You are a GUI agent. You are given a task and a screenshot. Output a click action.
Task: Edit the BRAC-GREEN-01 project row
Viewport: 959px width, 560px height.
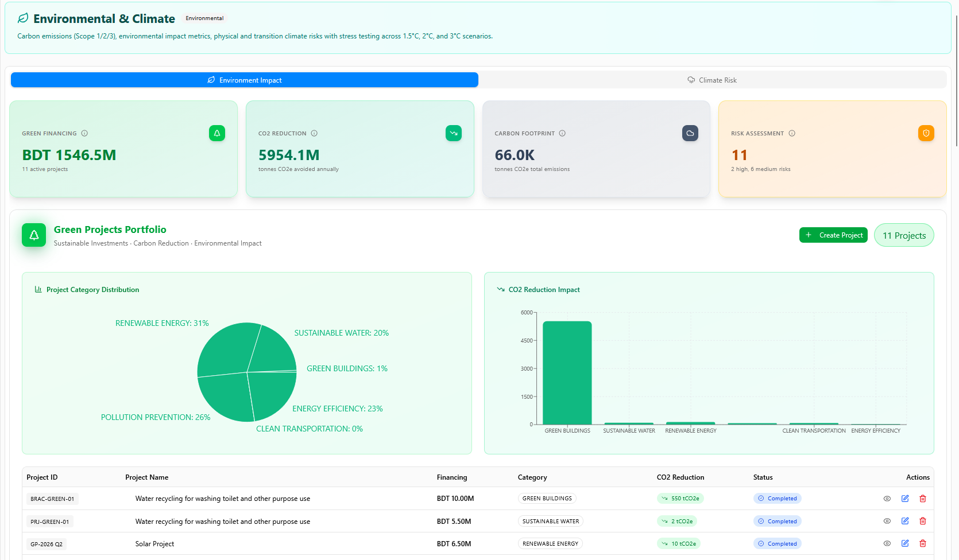point(905,499)
